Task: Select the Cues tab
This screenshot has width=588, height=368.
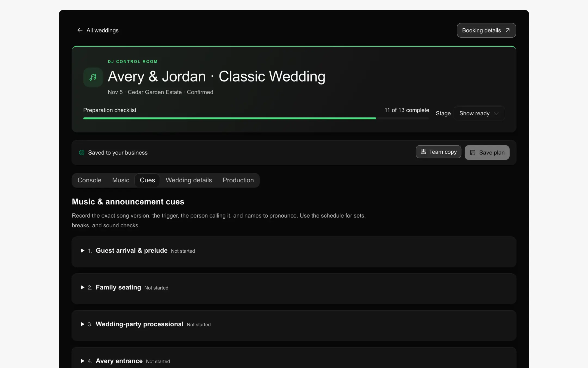Action: pyautogui.click(x=147, y=180)
